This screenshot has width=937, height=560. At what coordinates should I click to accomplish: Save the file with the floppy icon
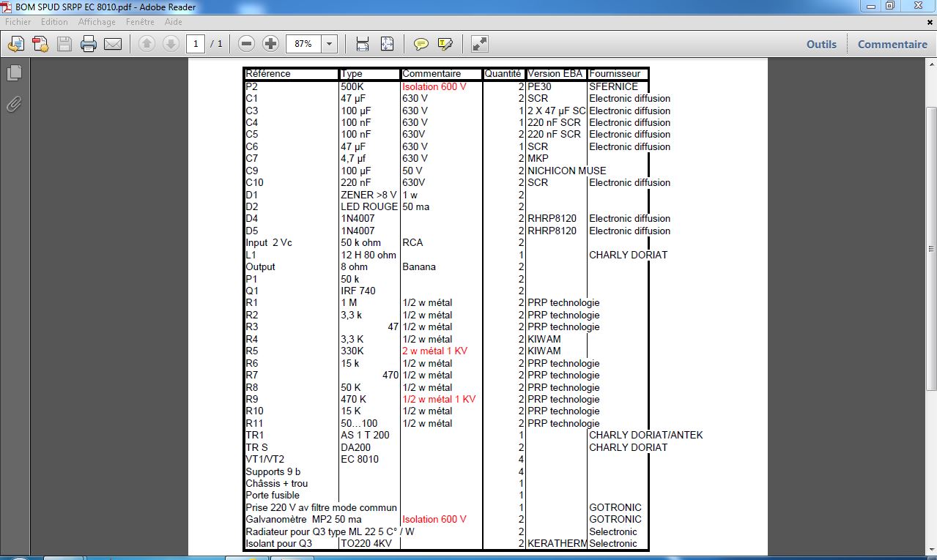pos(64,44)
